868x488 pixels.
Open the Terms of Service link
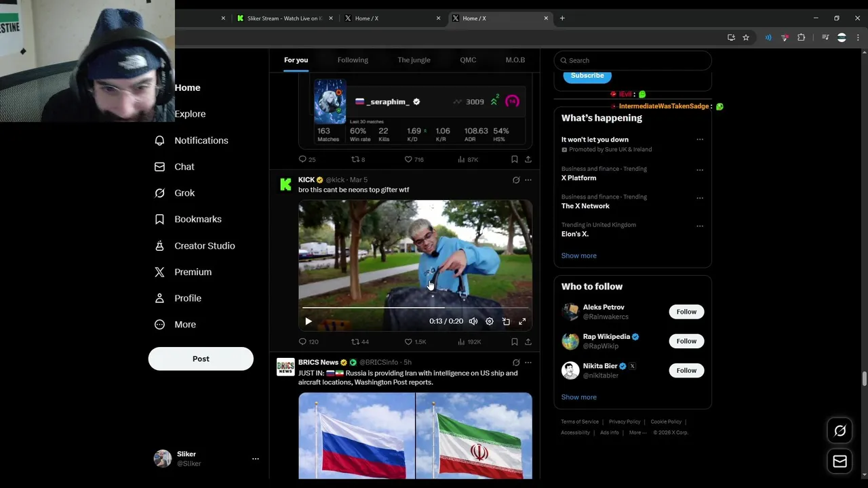(x=580, y=422)
